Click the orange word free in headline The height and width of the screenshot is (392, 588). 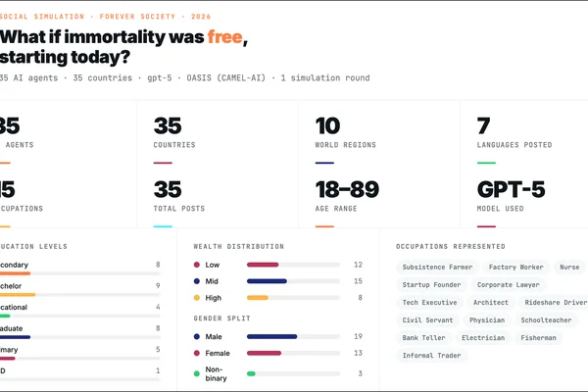click(225, 37)
